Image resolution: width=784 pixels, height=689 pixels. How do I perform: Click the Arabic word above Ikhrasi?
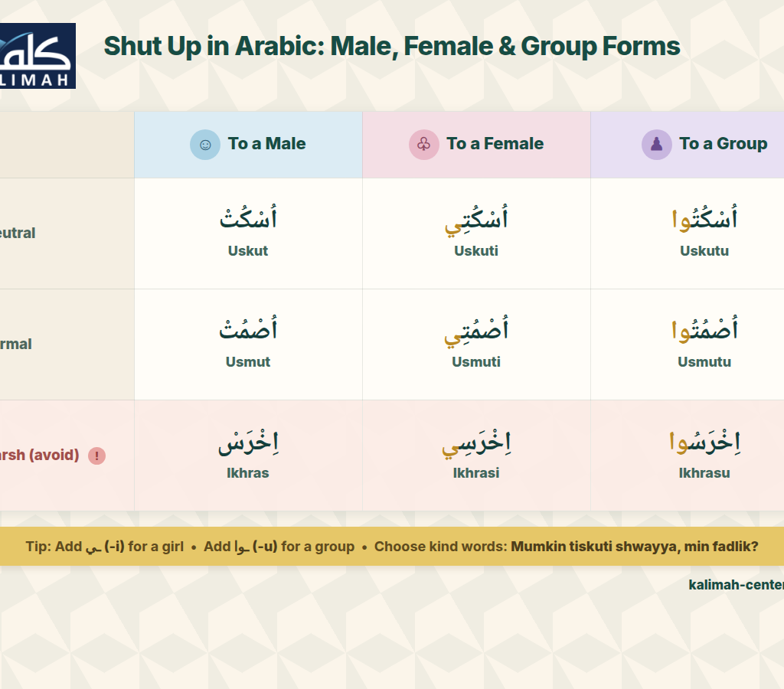pyautogui.click(x=476, y=443)
